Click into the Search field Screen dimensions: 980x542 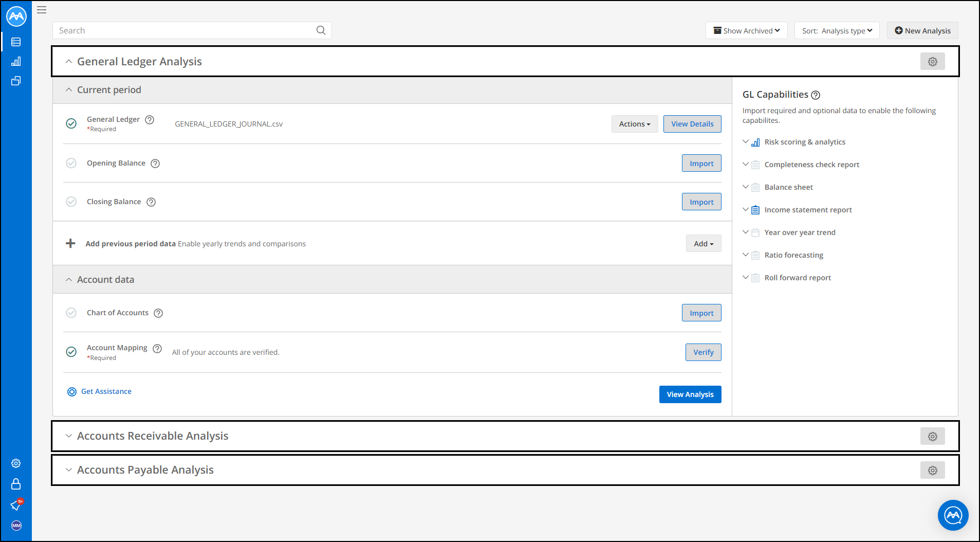click(x=192, y=30)
